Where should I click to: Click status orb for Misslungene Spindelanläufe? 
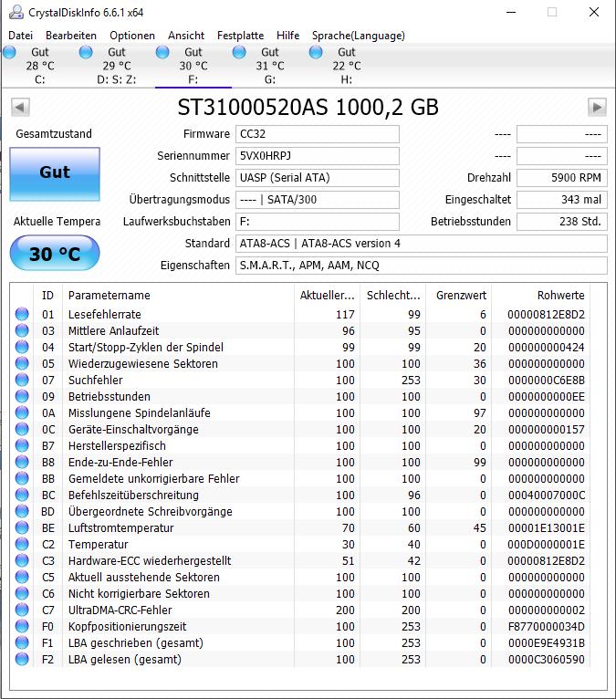click(x=22, y=412)
